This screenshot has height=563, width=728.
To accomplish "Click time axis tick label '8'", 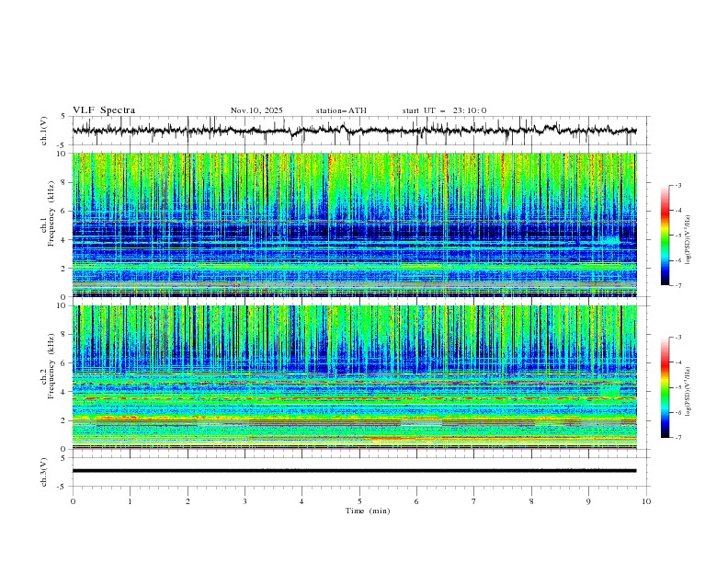I will [531, 501].
